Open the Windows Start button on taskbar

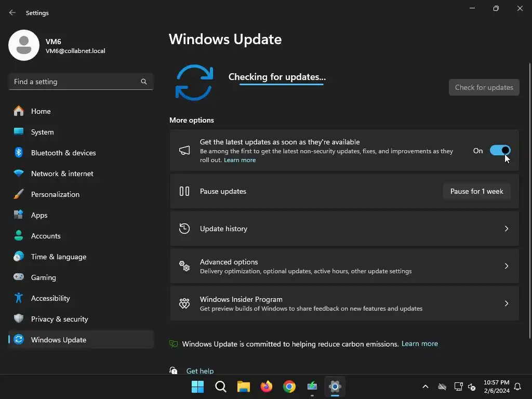[x=197, y=387]
